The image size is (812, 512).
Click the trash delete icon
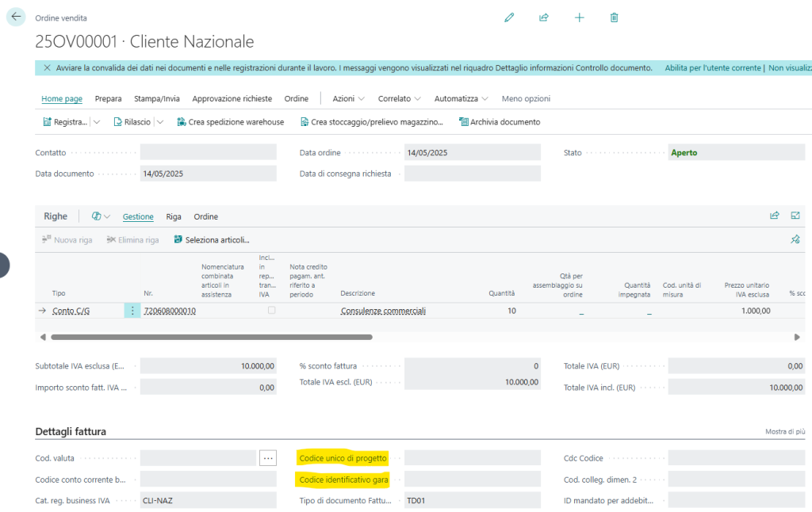coord(614,17)
